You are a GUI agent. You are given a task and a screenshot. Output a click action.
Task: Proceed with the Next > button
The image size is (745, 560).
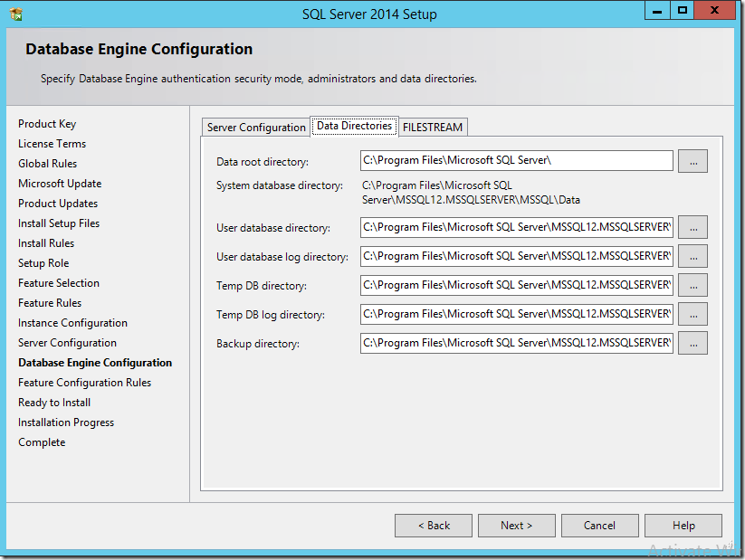517,526
